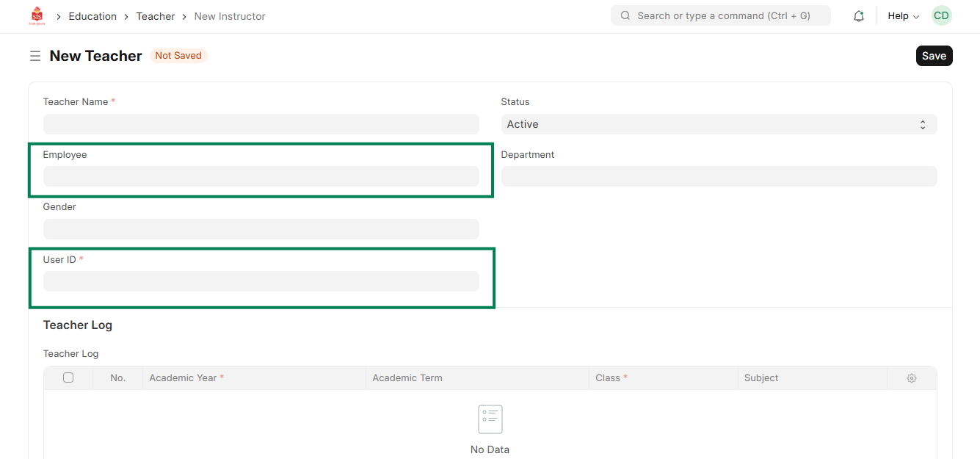Focus the Teacher Name field
The width and height of the screenshot is (980, 459).
[x=261, y=124]
